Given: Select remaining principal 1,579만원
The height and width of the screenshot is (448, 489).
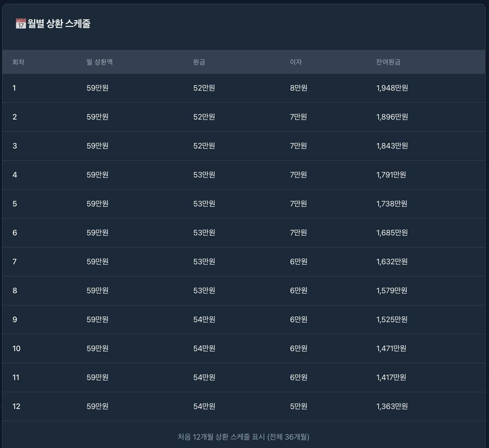Looking at the screenshot, I should click(x=392, y=291).
